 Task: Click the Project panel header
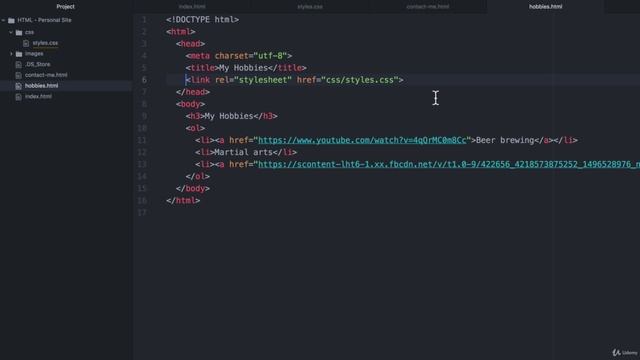point(65,7)
